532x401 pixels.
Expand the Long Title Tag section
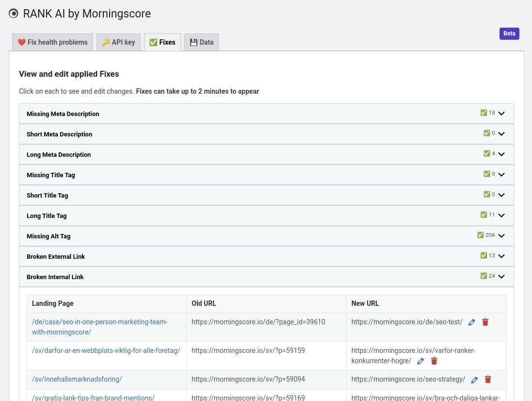501,216
